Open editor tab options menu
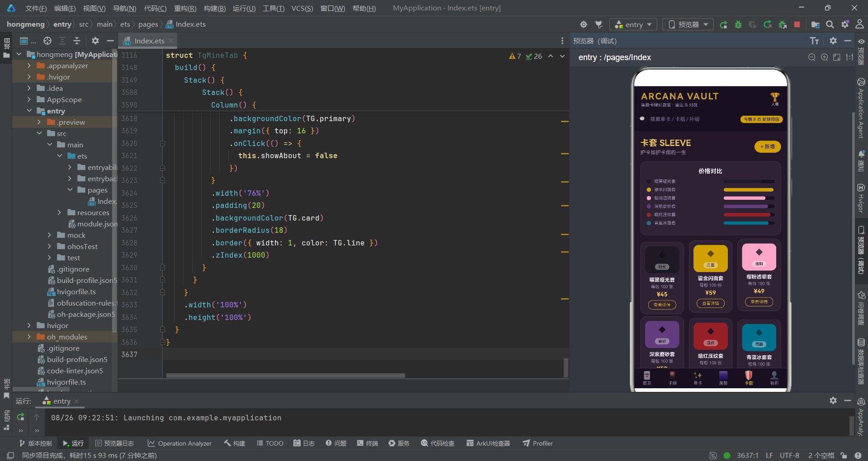 (562, 41)
